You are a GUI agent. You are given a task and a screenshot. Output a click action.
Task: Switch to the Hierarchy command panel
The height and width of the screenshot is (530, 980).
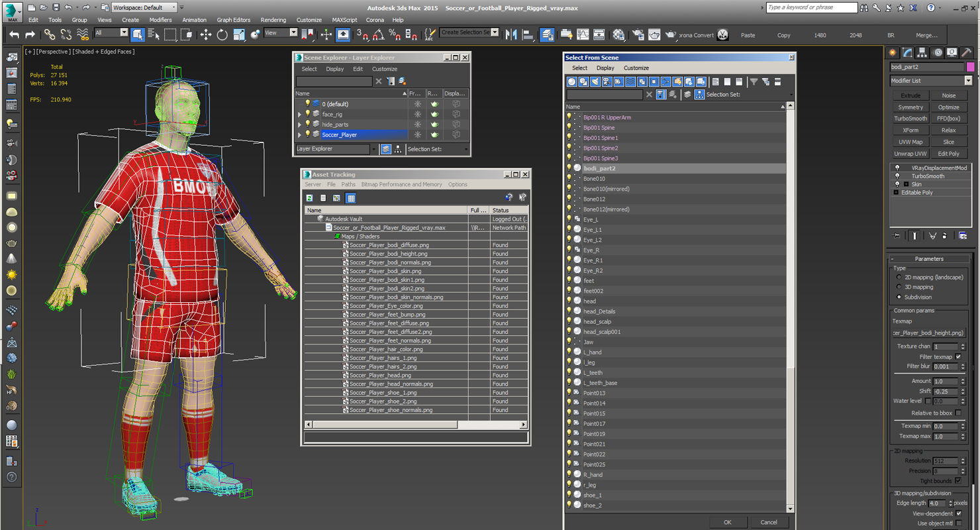922,52
